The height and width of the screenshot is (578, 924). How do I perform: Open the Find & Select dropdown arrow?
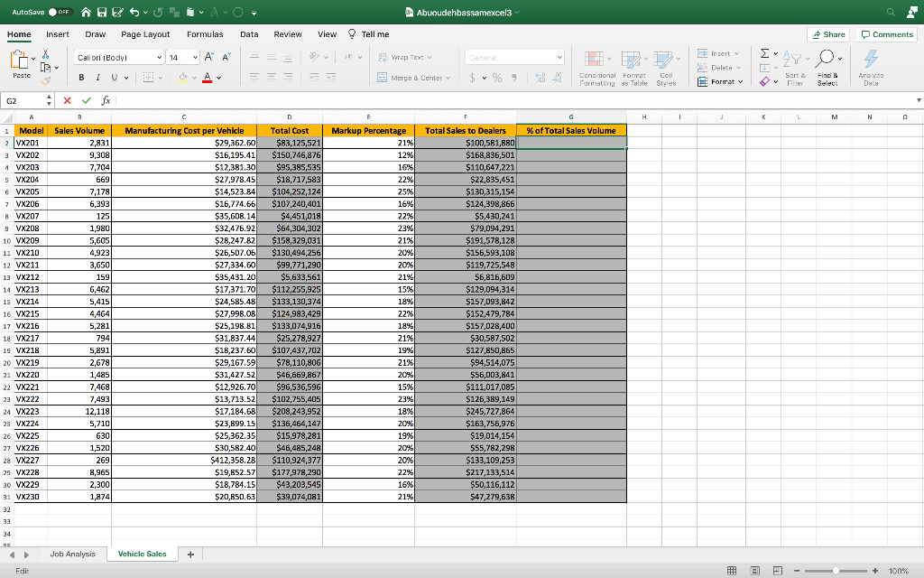(839, 59)
